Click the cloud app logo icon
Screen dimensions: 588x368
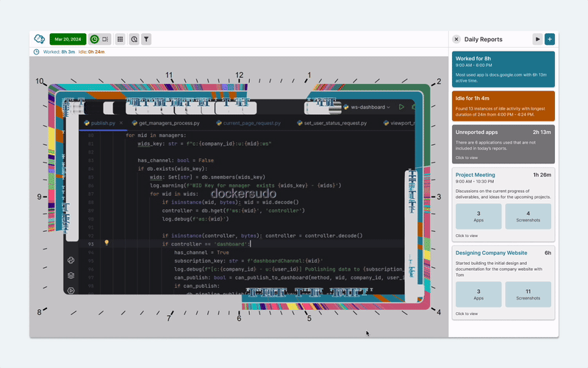[40, 39]
